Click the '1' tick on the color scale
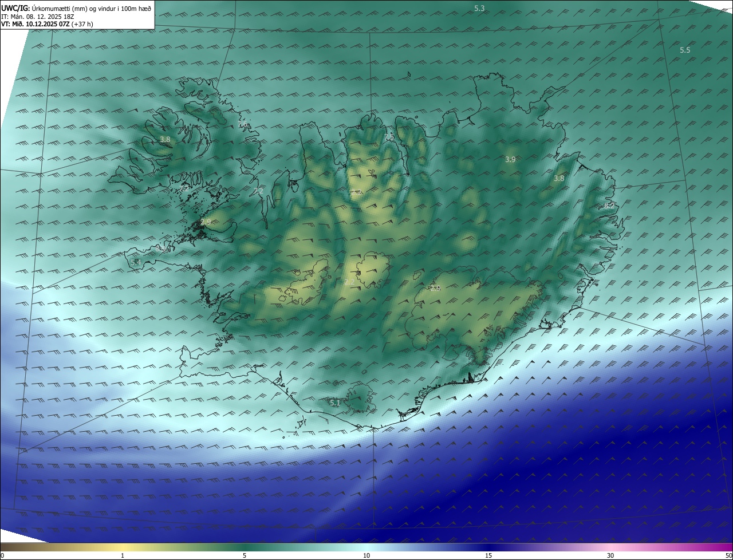 [x=123, y=556]
